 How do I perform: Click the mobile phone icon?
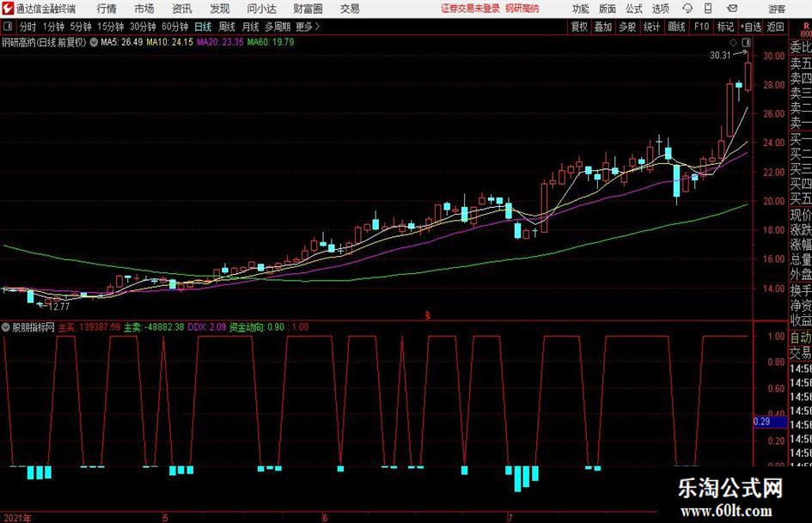pyautogui.click(x=708, y=9)
